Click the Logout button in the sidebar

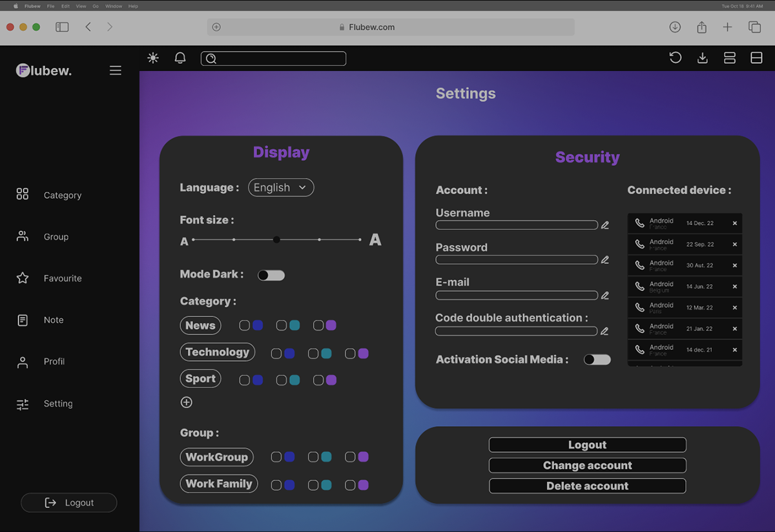[x=69, y=502]
